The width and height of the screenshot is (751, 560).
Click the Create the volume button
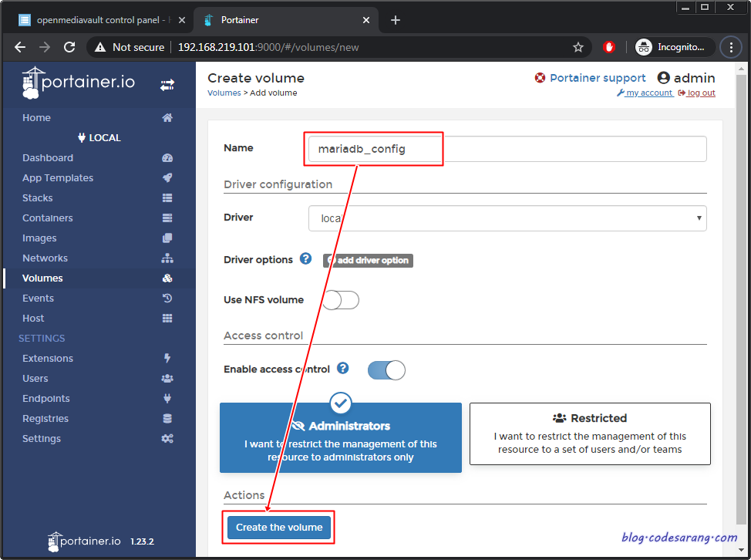coord(279,528)
